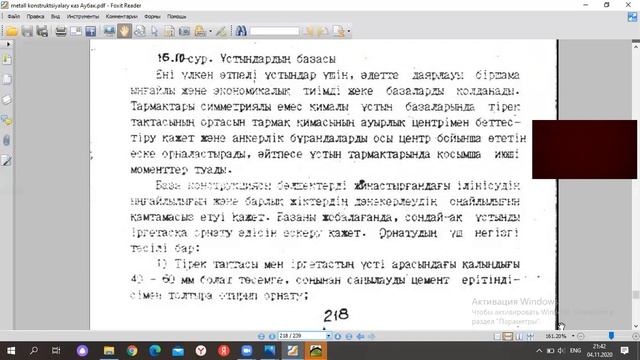640x360 pixels.
Task: Open the typewriter tool dropdown arrow
Action: click(x=211, y=31)
